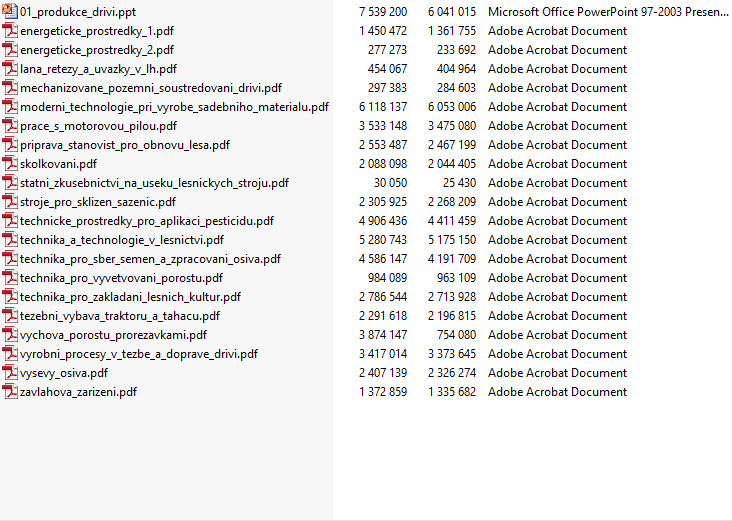Click the PDF icon beside priprava_stanovist_pro_obnovu_lesa.pdf
Image resolution: width=732 pixels, height=521 pixels.
click(x=10, y=145)
